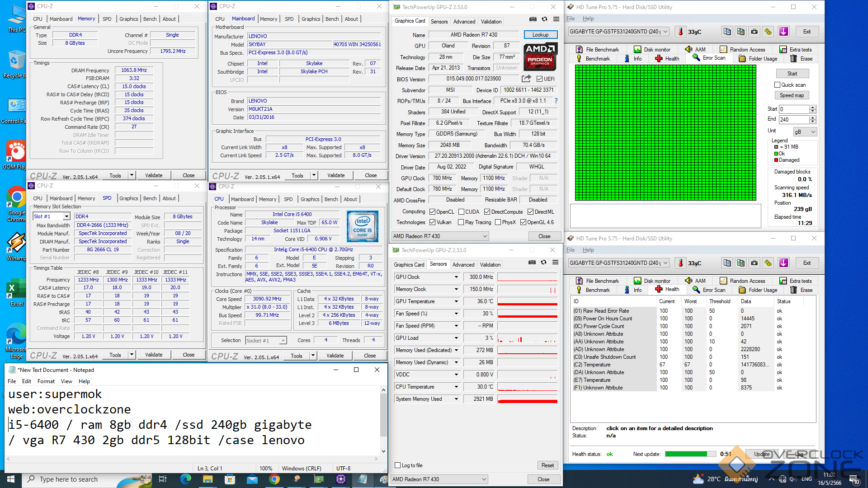Click the Winamp desktop icon
Screen dimensions: 868x488
[x=16, y=243]
